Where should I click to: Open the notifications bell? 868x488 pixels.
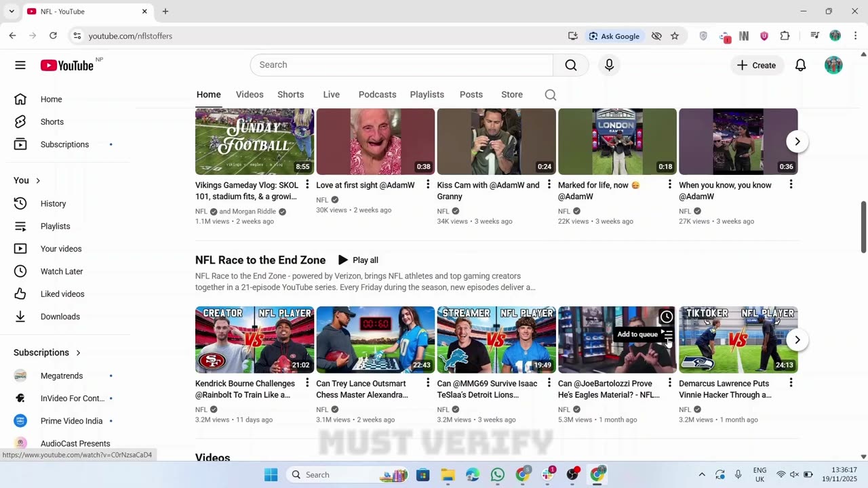point(801,65)
